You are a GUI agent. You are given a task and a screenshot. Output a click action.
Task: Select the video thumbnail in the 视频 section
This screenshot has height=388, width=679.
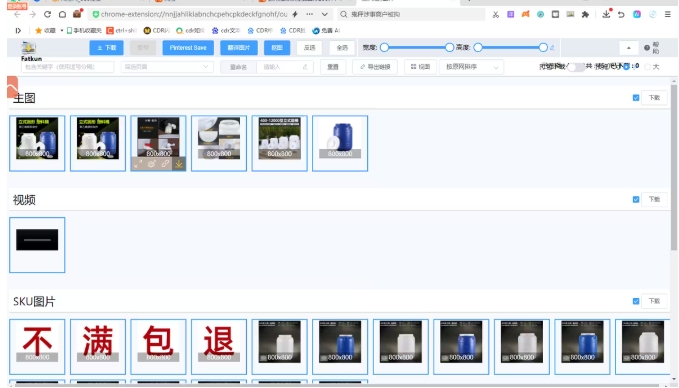click(x=37, y=245)
